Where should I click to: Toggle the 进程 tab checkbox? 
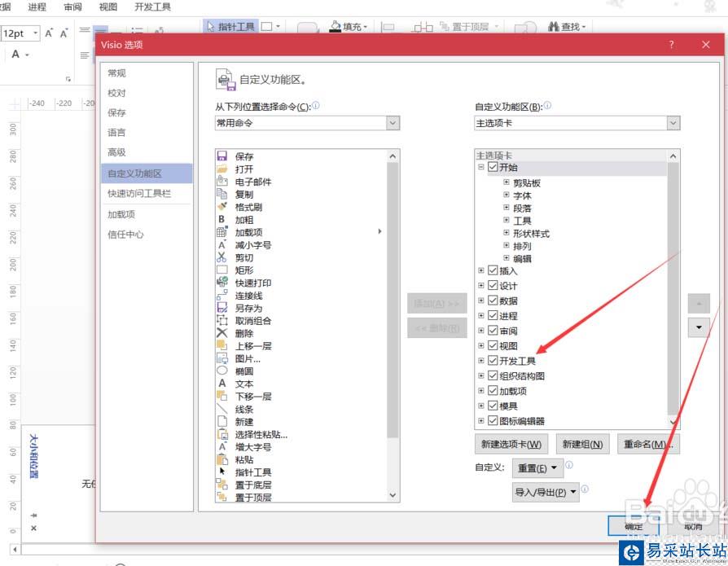493,315
